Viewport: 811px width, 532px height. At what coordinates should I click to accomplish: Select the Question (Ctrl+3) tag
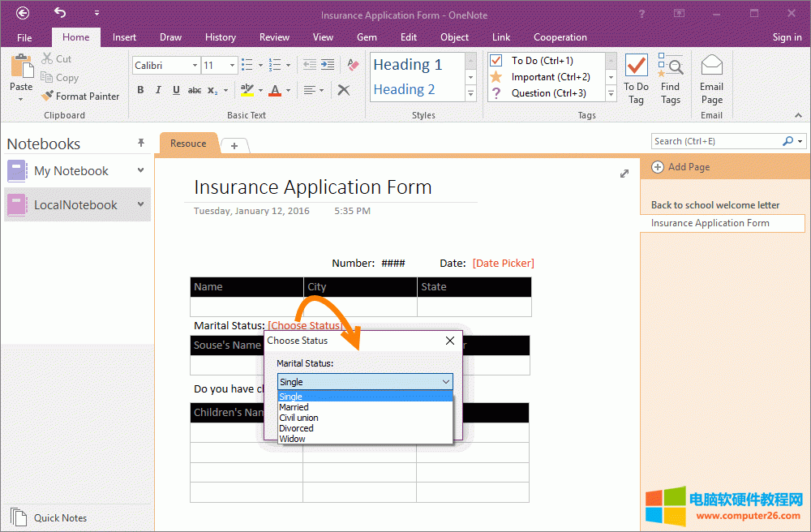coord(496,93)
